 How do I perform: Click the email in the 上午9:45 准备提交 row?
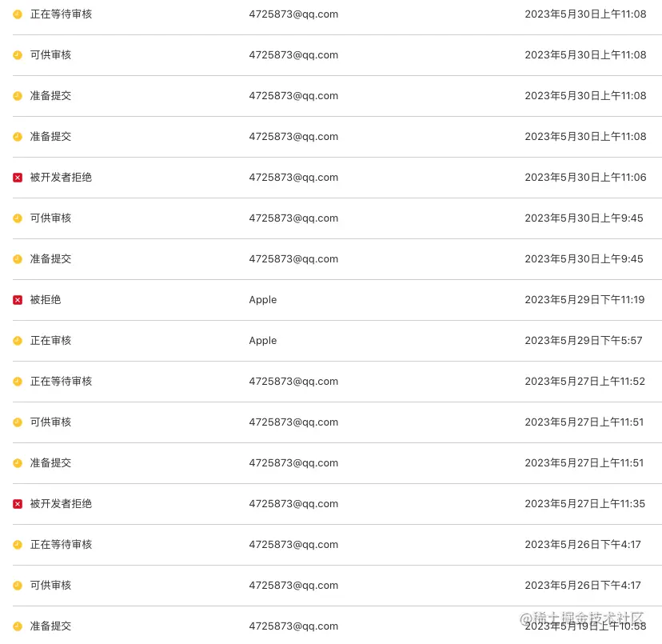coord(293,259)
